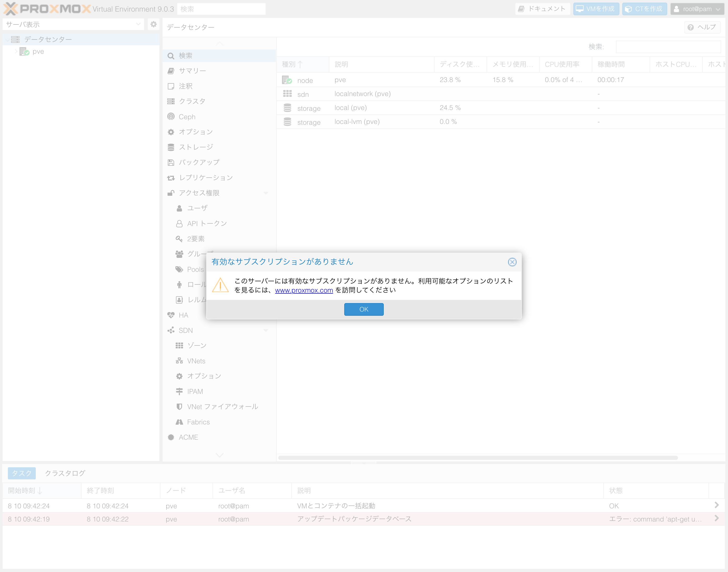Open the ヘルプ help button
This screenshot has height=572, width=728.
(x=702, y=27)
